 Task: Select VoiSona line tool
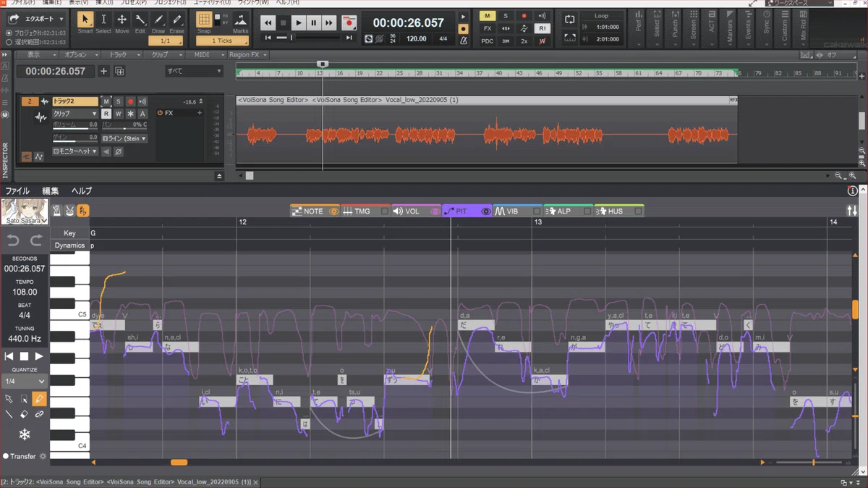pos(9,414)
